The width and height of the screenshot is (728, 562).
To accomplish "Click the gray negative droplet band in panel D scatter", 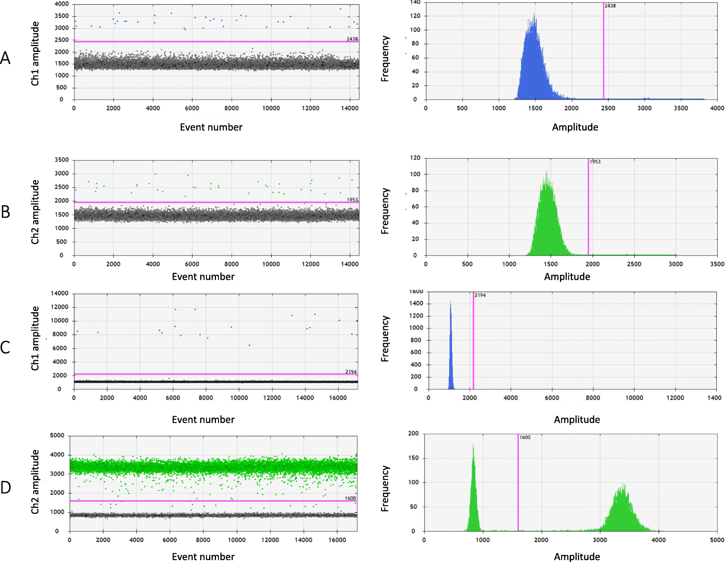I will [213, 516].
